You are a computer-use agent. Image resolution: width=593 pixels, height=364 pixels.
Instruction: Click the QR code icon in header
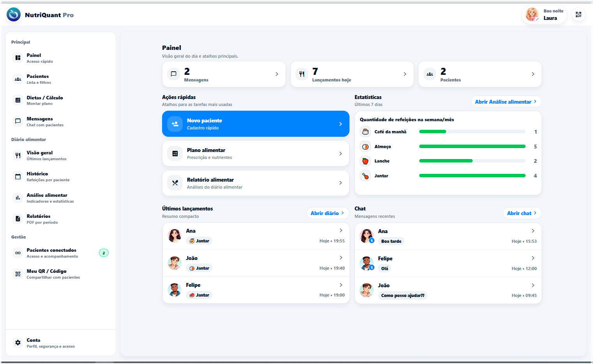pyautogui.click(x=578, y=14)
